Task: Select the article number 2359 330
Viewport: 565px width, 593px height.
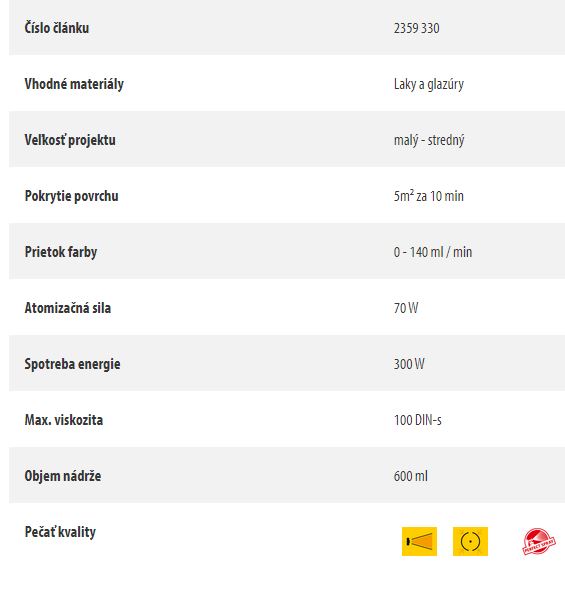Action: [x=416, y=28]
